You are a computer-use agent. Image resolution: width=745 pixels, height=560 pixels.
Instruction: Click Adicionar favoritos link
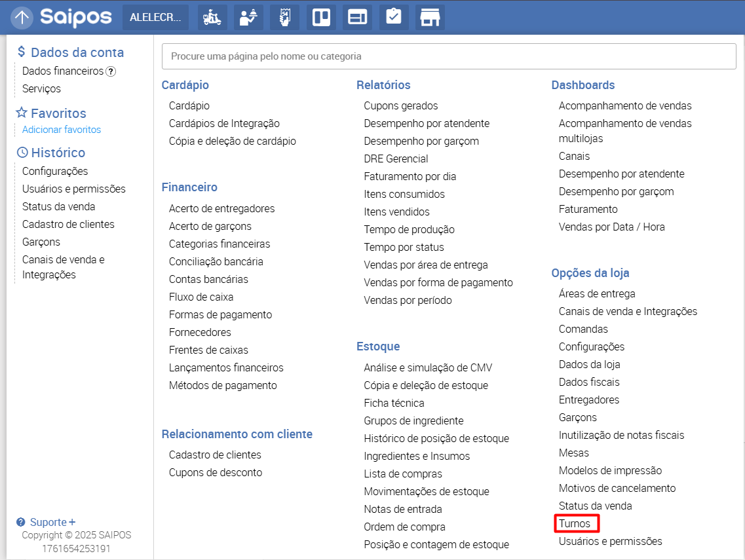(62, 130)
